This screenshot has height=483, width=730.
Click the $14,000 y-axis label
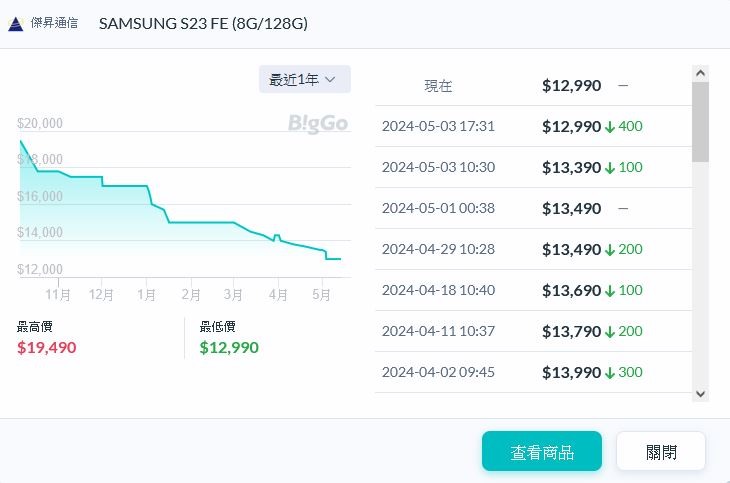40,232
